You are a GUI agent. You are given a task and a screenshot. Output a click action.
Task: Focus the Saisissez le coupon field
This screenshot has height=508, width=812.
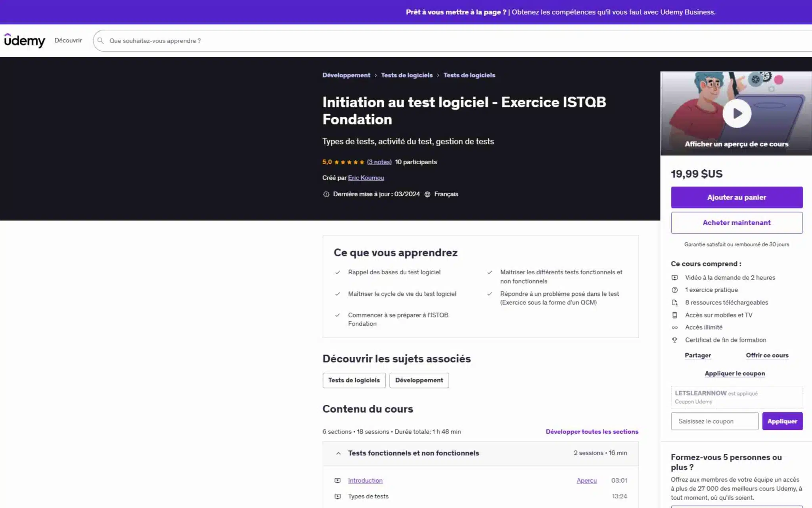click(x=714, y=421)
